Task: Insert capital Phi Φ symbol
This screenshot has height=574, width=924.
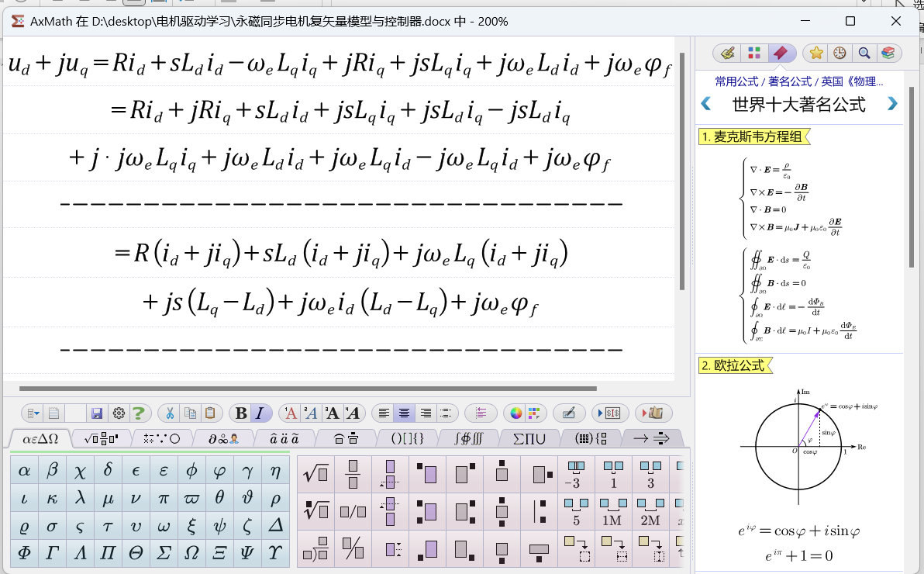Action: (x=24, y=553)
